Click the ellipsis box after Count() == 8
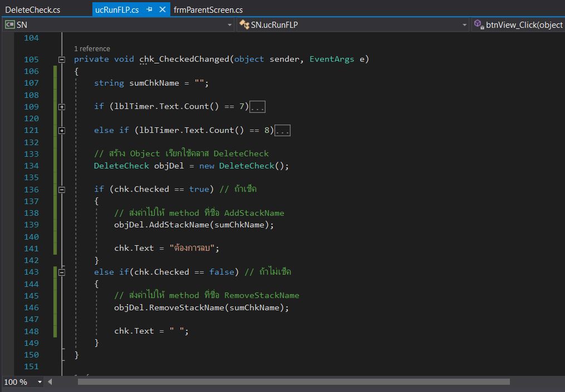The width and height of the screenshot is (565, 392). tap(282, 131)
